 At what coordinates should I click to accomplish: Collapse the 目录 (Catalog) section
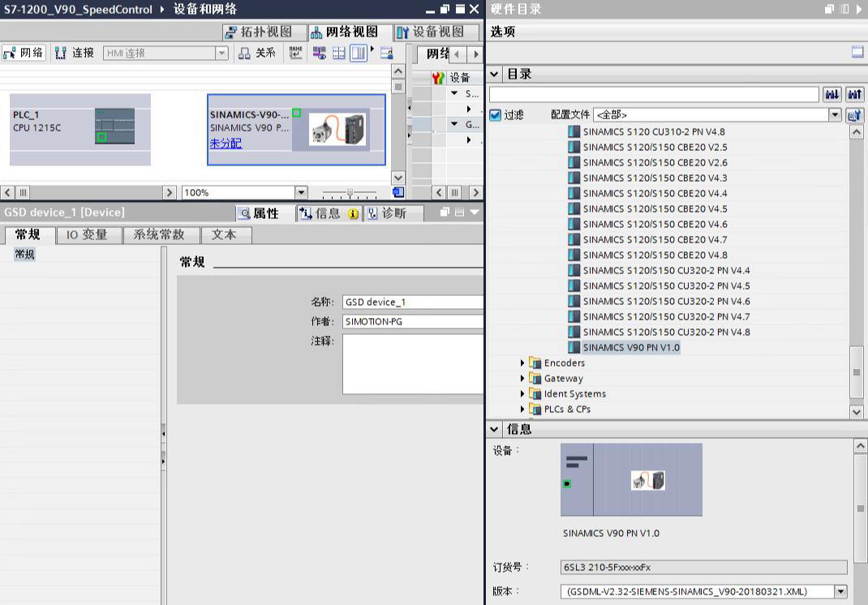(x=494, y=74)
